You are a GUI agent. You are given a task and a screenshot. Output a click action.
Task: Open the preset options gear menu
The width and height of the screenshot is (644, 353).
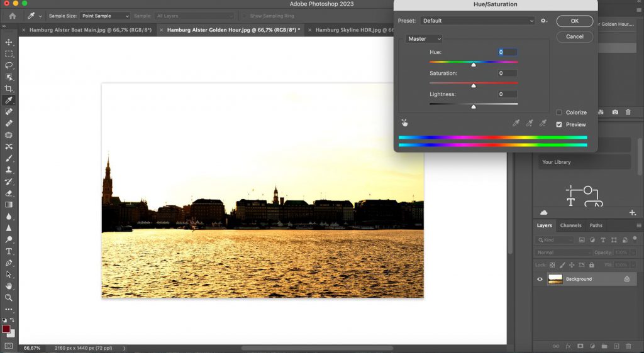coord(544,21)
